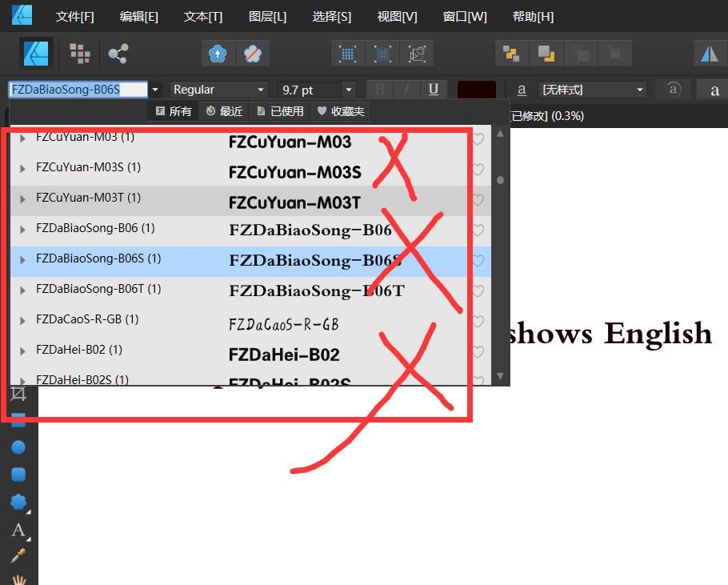The height and width of the screenshot is (585, 728).
Task: Switch to the Designer persona icon
Action: point(36,54)
